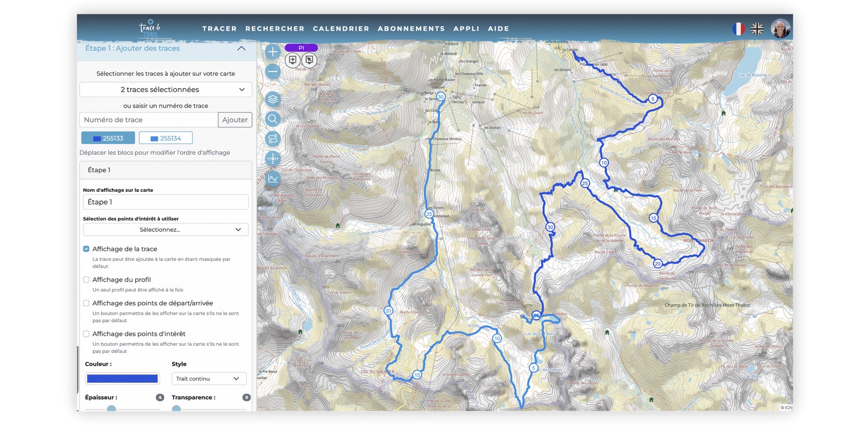Screen dimensions: 868x436
Task: Open the map search magnifier tool
Action: click(x=273, y=119)
